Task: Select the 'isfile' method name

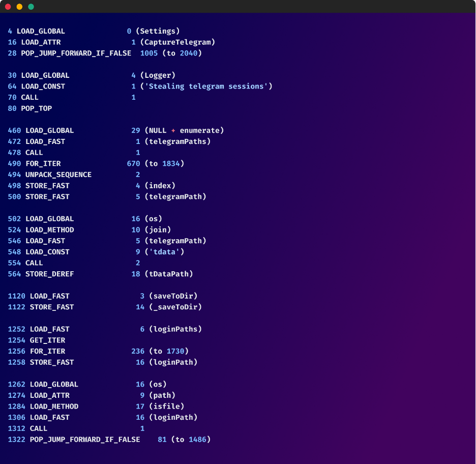Action: click(166, 407)
